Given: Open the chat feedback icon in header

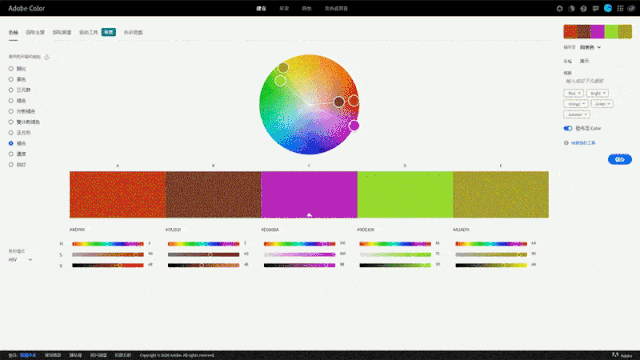Looking at the screenshot, I should 596,8.
